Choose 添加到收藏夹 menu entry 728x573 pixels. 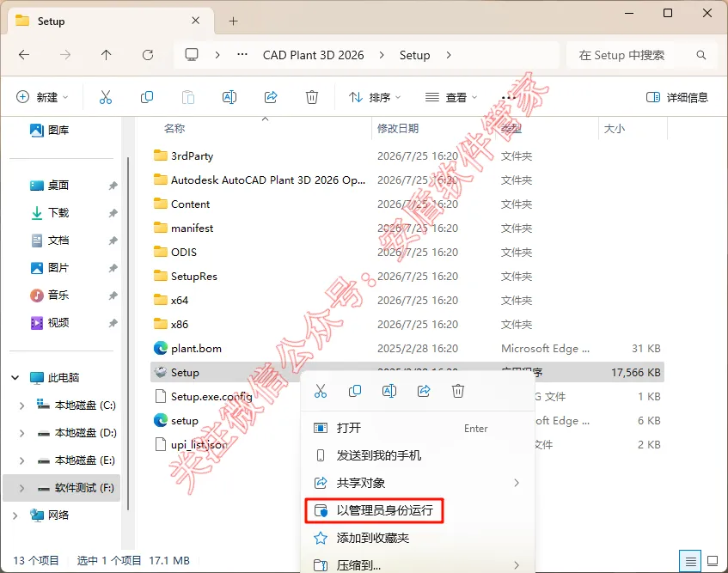coord(418,538)
